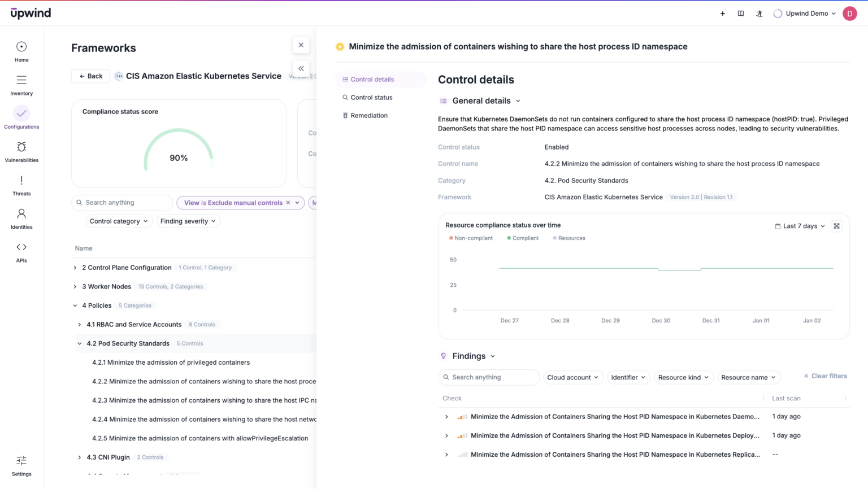Remove the Exclude manual controls filter
Viewport: 868px width, 489px height.
coord(288,202)
